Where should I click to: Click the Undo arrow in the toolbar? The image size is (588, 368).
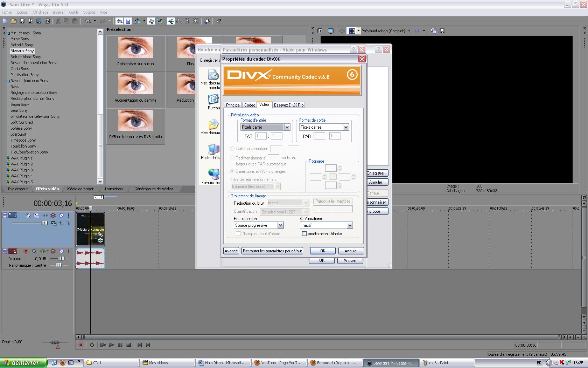pyautogui.click(x=87, y=21)
